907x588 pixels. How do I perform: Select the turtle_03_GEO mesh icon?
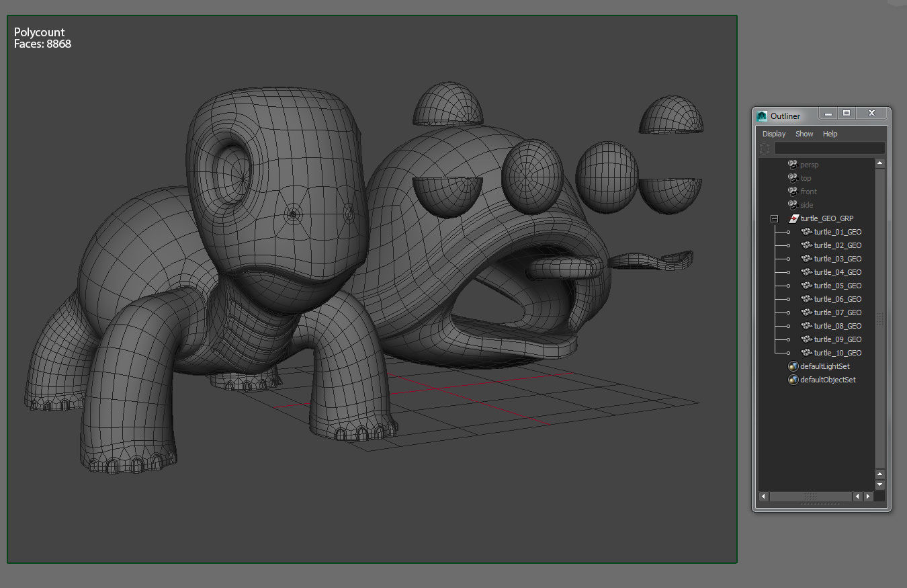coord(806,259)
